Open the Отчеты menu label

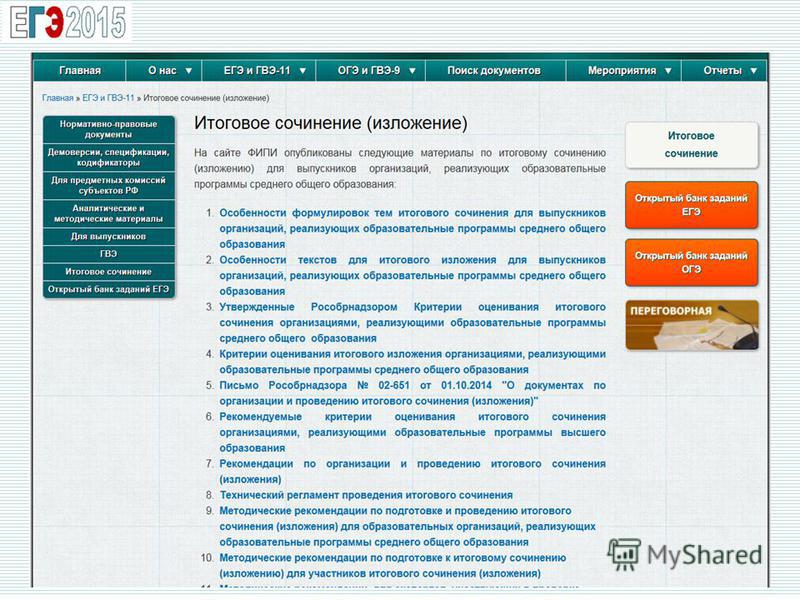pos(722,70)
